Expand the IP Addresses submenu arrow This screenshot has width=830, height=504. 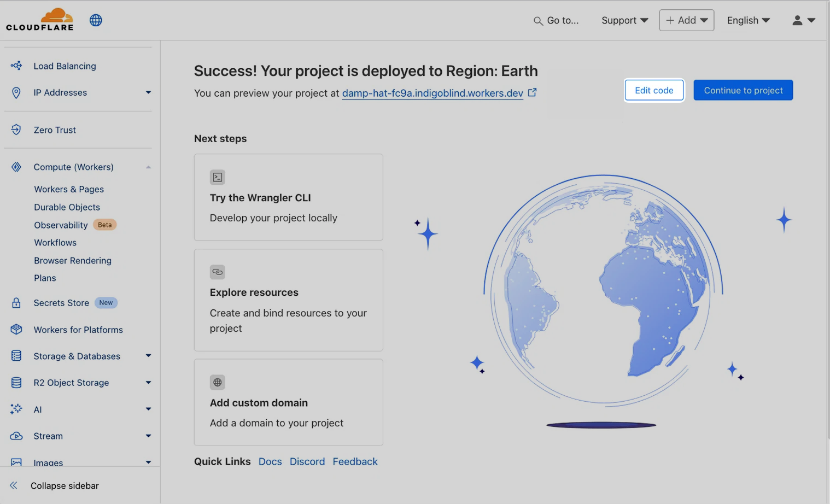(148, 92)
